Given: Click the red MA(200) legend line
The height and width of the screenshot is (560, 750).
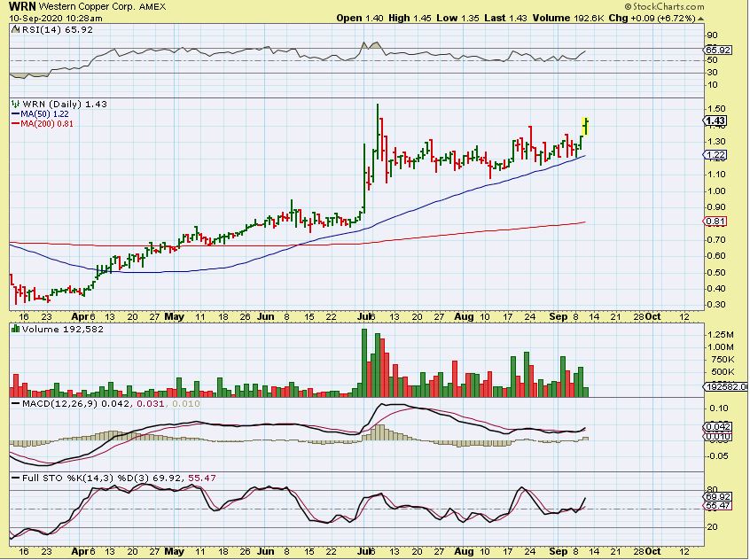Looking at the screenshot, I should [16, 123].
